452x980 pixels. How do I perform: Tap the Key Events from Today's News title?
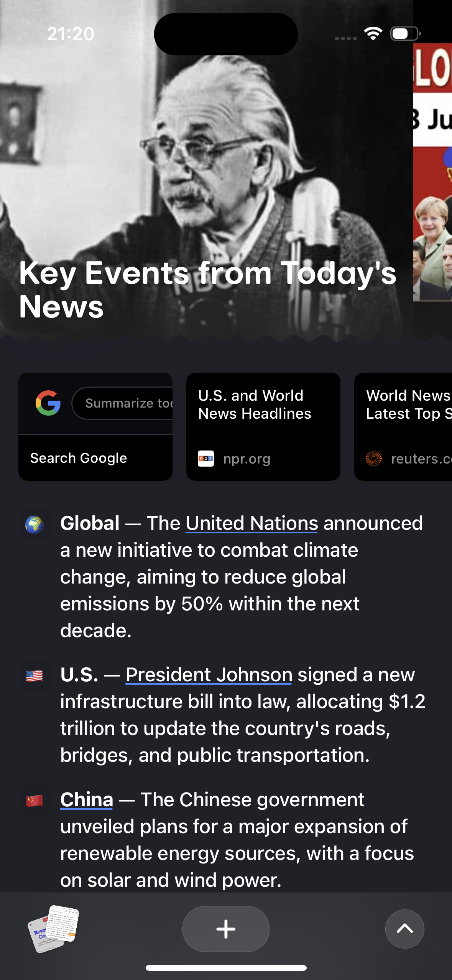click(x=207, y=290)
